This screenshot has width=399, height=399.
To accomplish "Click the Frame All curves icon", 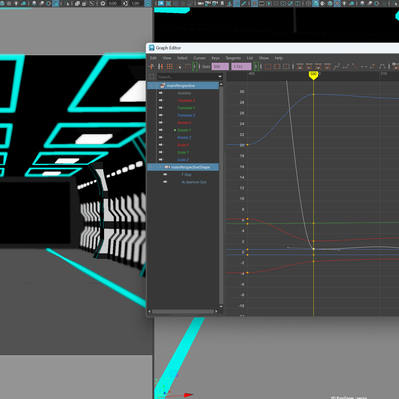I will click(268, 67).
